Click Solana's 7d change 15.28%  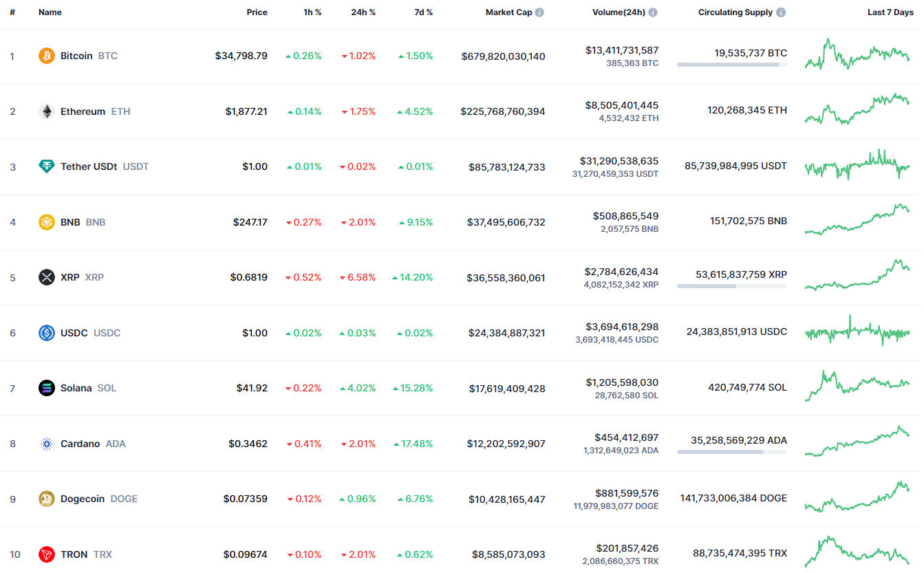coord(413,388)
